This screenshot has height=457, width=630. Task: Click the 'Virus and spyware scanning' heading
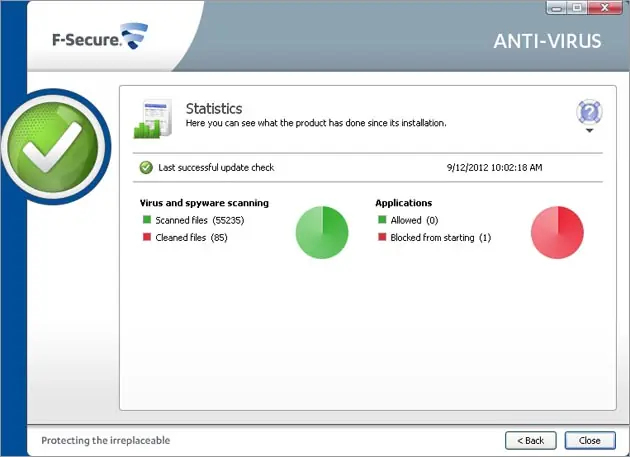pos(204,203)
